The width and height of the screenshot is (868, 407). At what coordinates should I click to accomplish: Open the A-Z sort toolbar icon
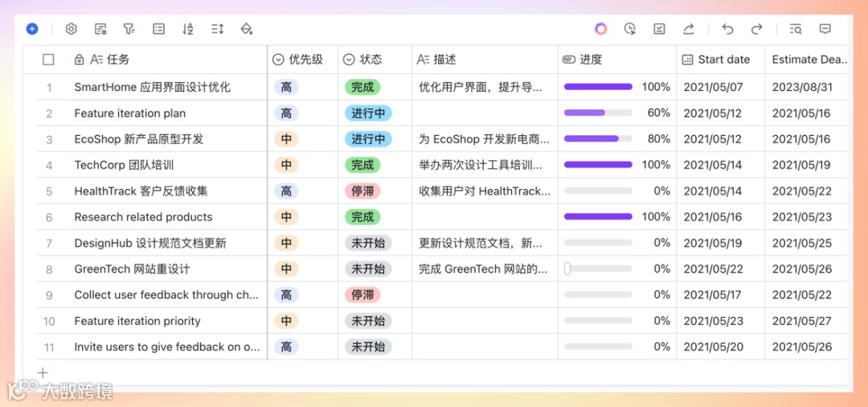pyautogui.click(x=188, y=29)
